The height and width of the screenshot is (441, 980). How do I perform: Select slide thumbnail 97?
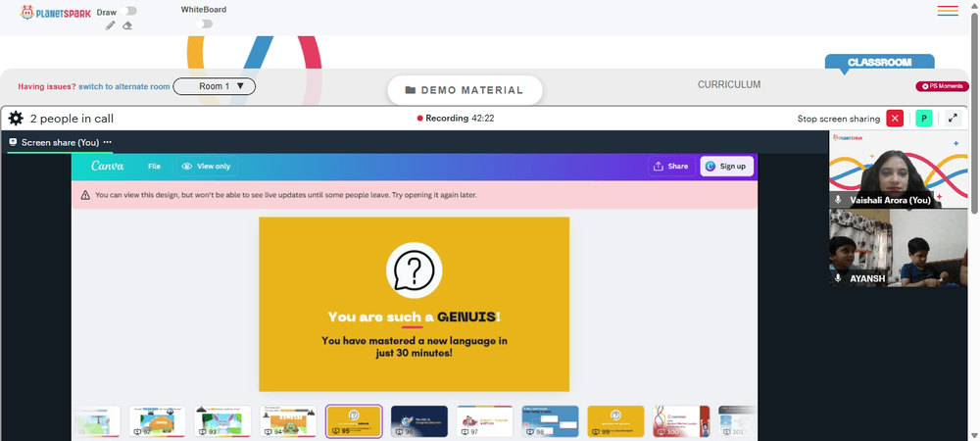(485, 421)
